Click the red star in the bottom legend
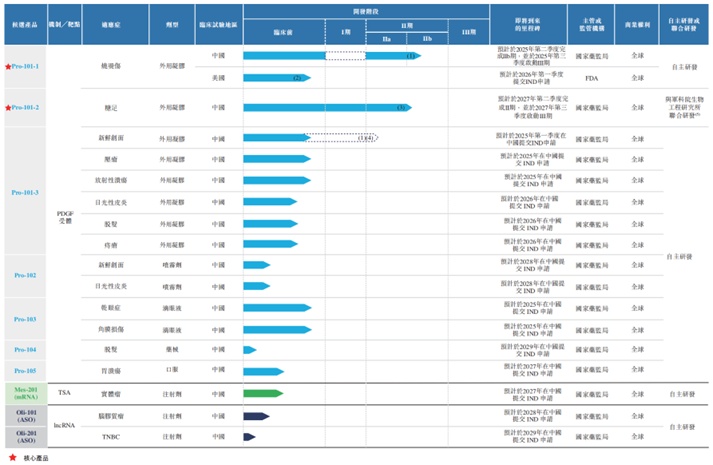713x465 pixels. (13, 457)
